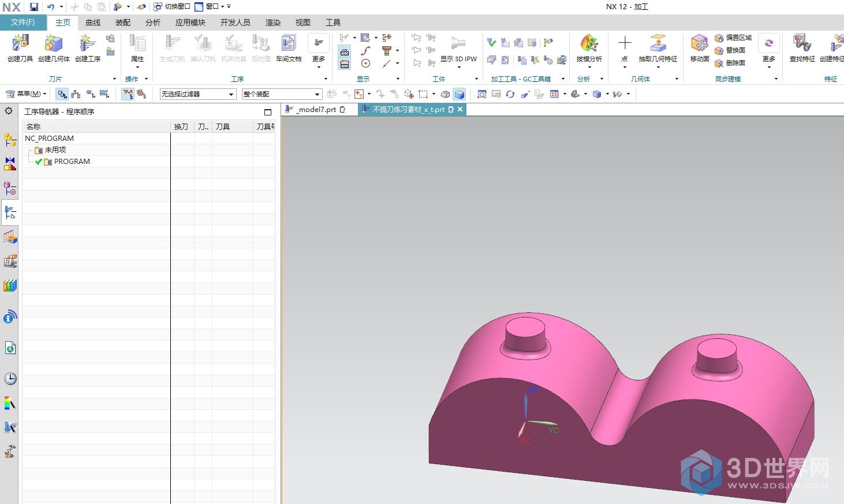Select PROGRAM node in operation navigator
844x504 pixels.
click(x=72, y=162)
